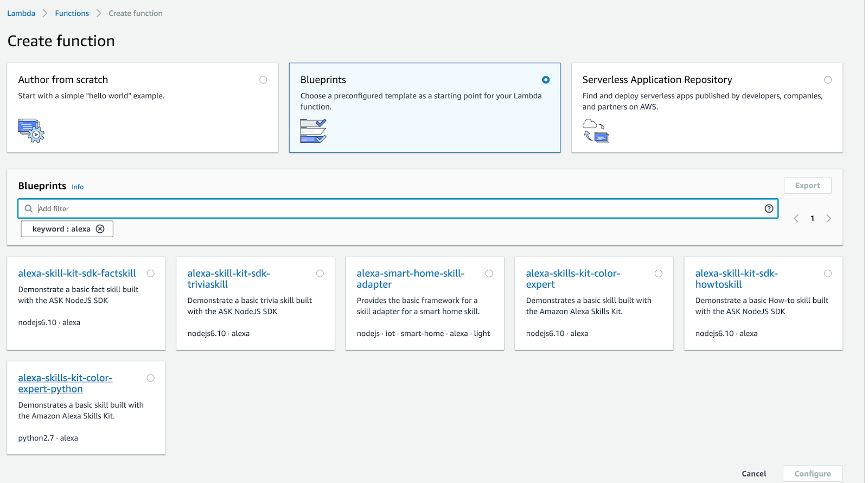Screen dimensions: 868x483
Task: Go to the previous blueprints page arrow
Action: 796,219
